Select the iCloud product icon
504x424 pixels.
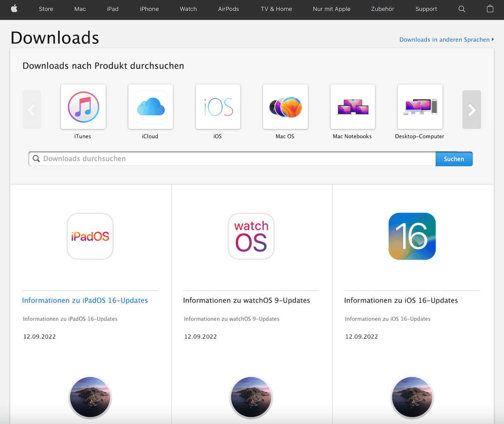coord(150,107)
